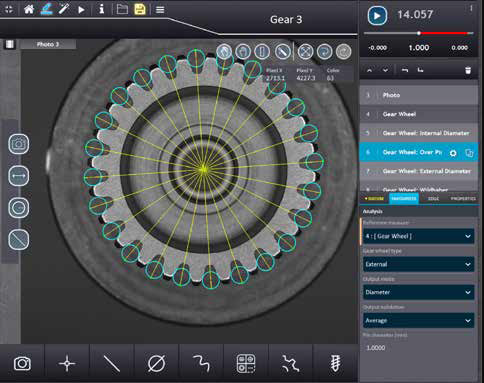Viewport: 484px width, 383px height.
Task: Select step 4 Gear Wheel in list
Action: [x=419, y=114]
